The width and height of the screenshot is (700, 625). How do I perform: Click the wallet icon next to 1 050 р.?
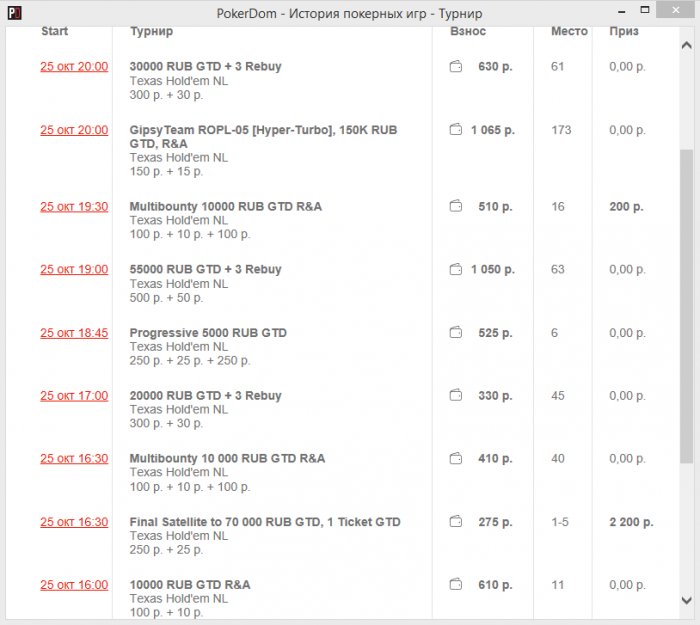[456, 270]
